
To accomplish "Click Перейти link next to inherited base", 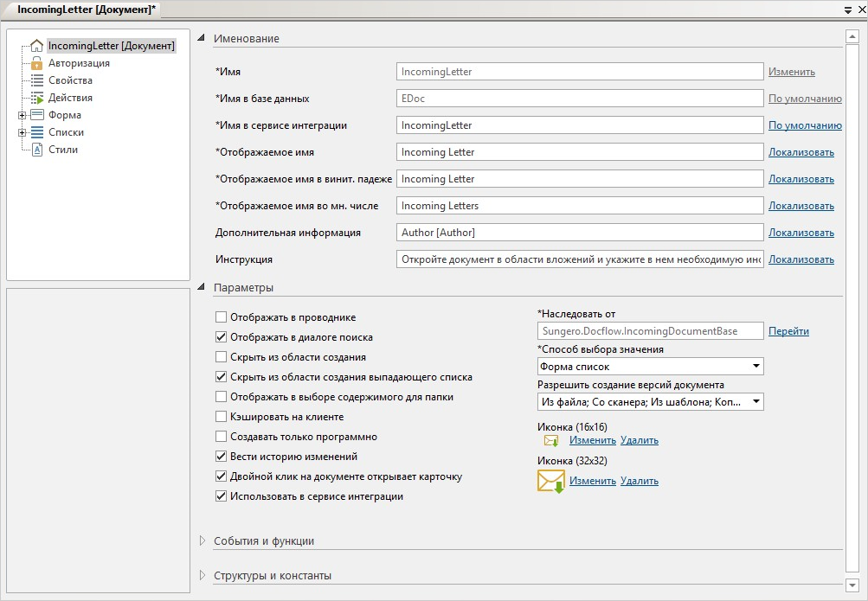I will (x=788, y=331).
